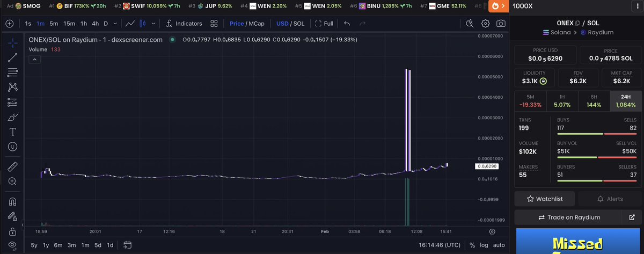Select the 15m timeframe
The image size is (644, 254).
coord(69,24)
